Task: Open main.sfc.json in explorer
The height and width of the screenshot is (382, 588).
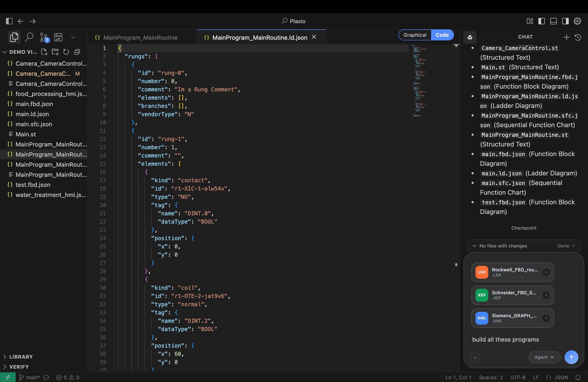Action: [x=43, y=124]
